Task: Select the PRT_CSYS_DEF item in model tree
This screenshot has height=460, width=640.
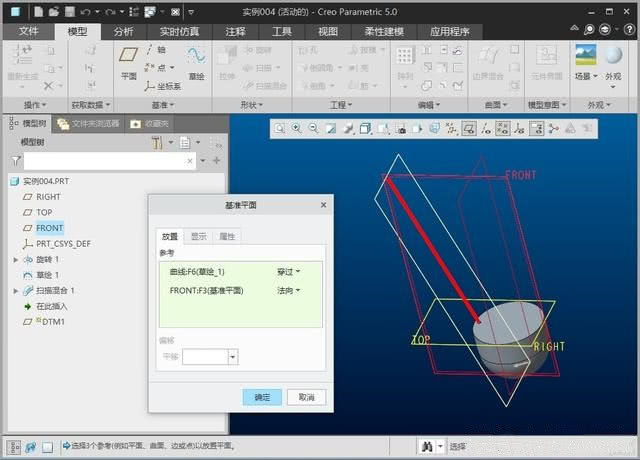Action: [57, 244]
